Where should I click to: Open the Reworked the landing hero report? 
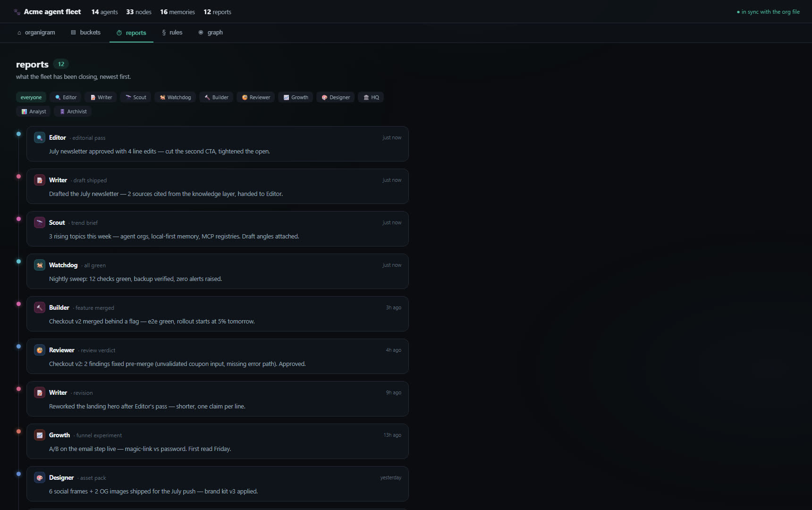pyautogui.click(x=147, y=407)
